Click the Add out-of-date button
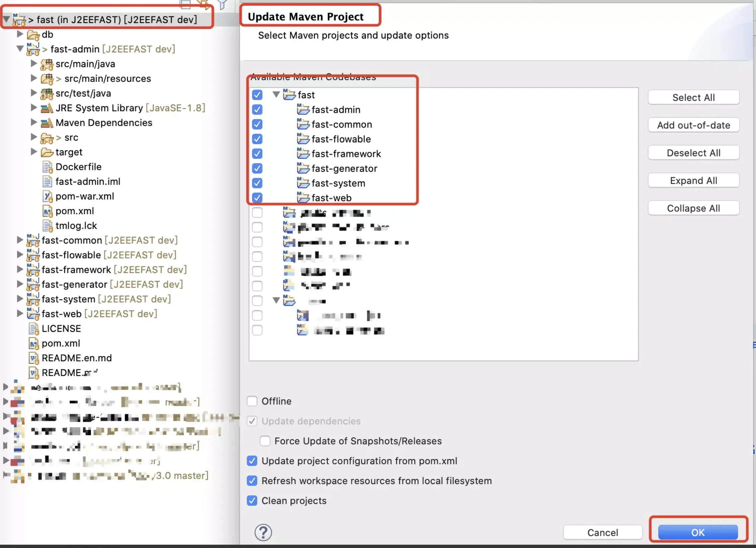 coord(693,125)
